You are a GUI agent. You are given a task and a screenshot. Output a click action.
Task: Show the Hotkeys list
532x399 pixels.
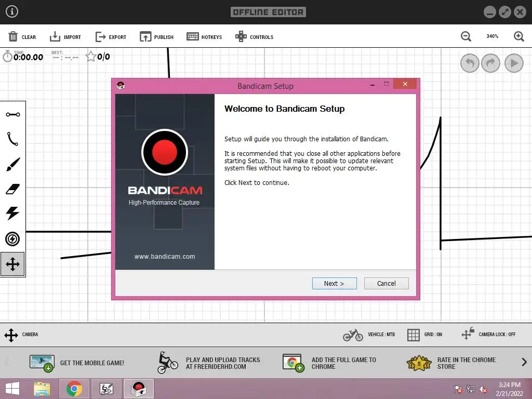[204, 37]
